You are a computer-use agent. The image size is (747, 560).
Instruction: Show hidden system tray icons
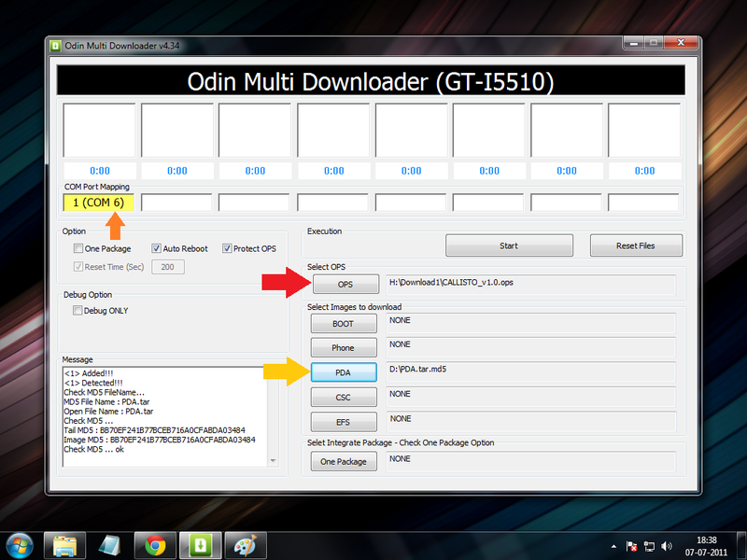(x=613, y=544)
